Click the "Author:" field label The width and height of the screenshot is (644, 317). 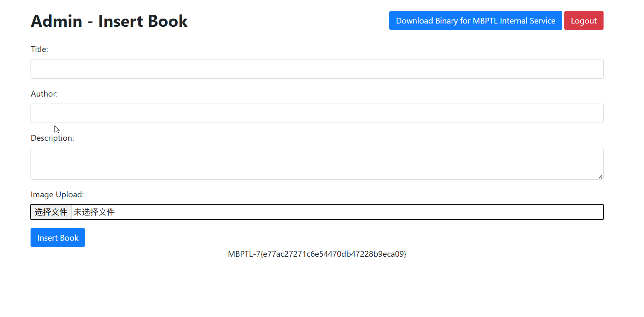[x=44, y=94]
